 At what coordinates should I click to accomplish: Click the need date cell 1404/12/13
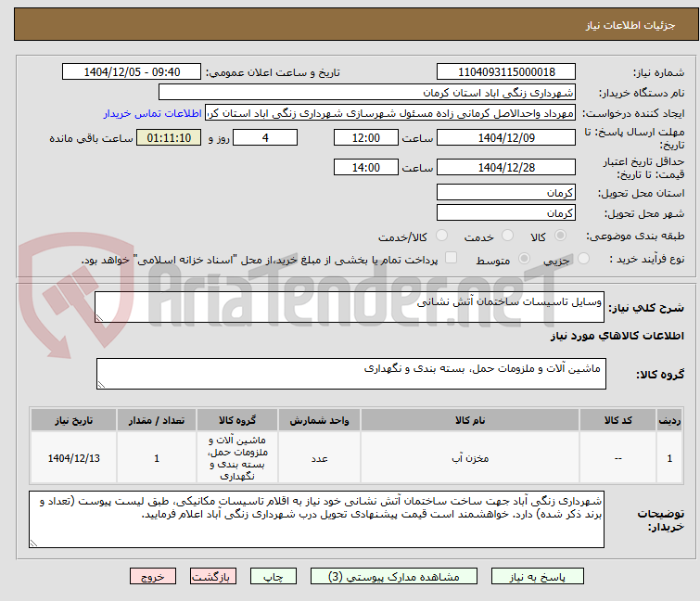(73, 458)
